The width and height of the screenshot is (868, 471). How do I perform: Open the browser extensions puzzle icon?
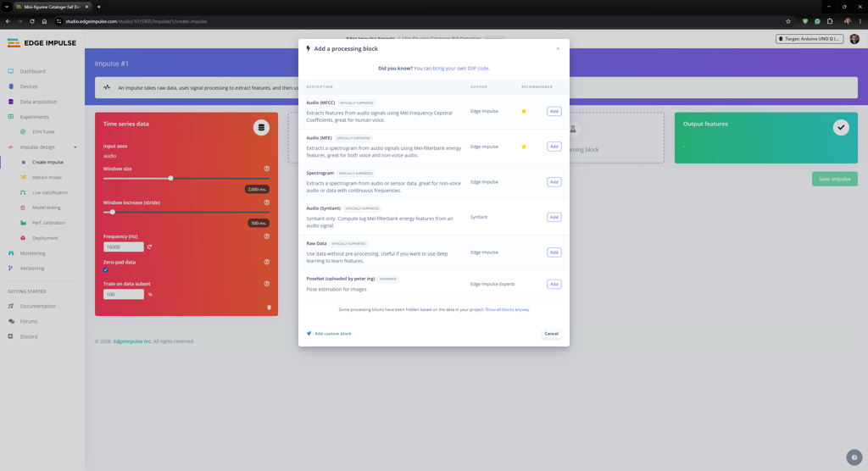point(830,21)
